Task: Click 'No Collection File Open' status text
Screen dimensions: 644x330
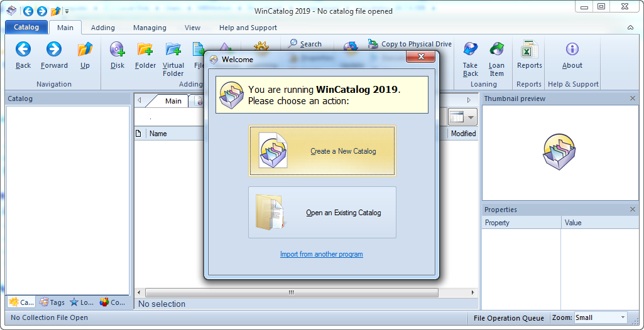Action: [49, 317]
